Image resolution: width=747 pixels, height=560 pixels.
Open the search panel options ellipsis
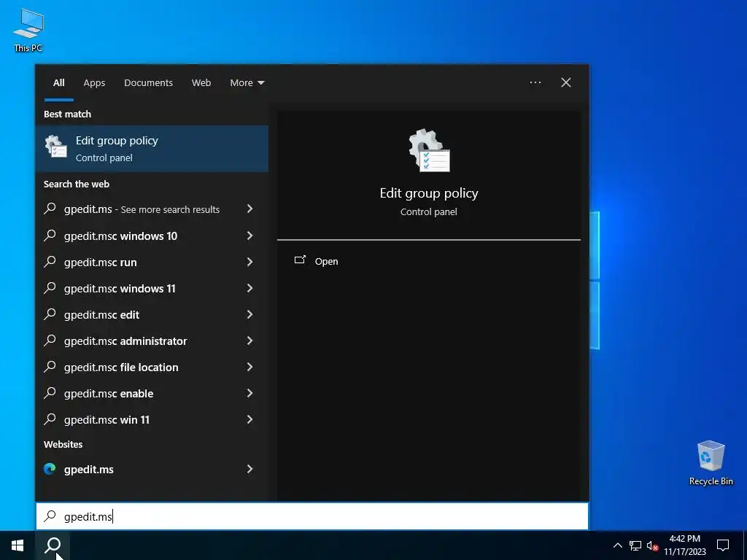click(x=535, y=82)
